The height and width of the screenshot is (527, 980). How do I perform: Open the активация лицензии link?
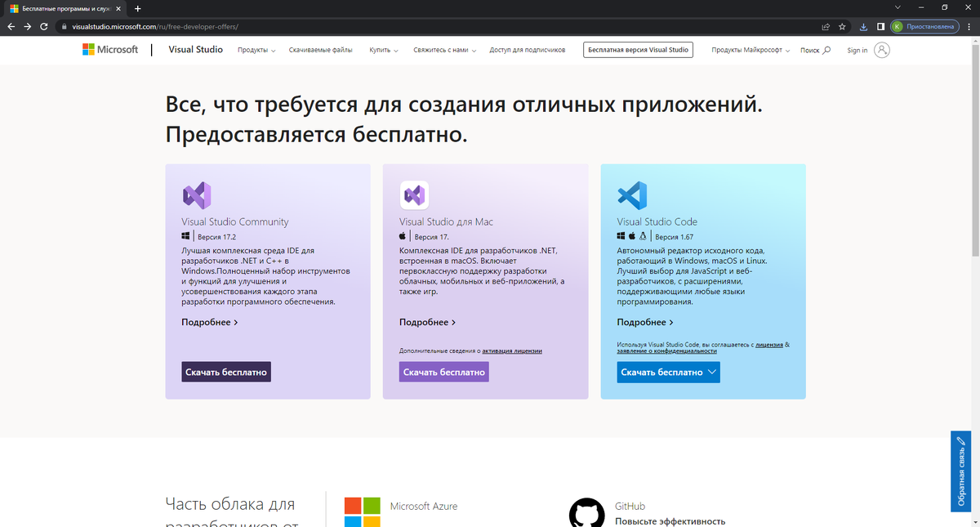tap(512, 351)
